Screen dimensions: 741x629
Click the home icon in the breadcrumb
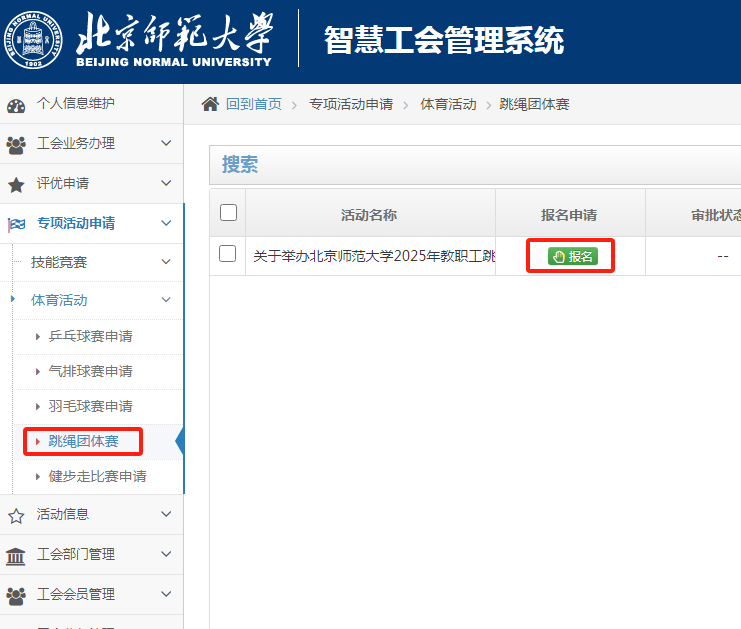coord(210,104)
